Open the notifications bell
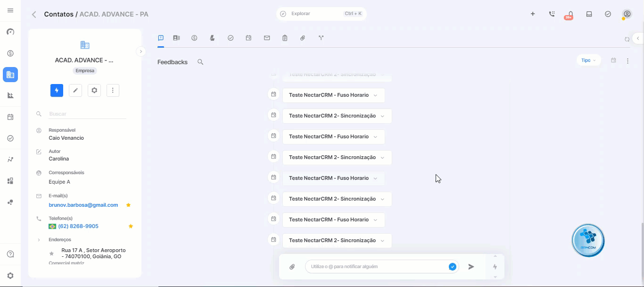644x287 pixels. [x=570, y=14]
